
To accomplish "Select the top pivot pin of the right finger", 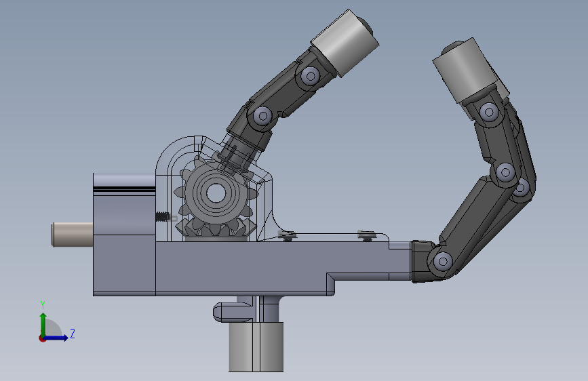I will point(489,112).
